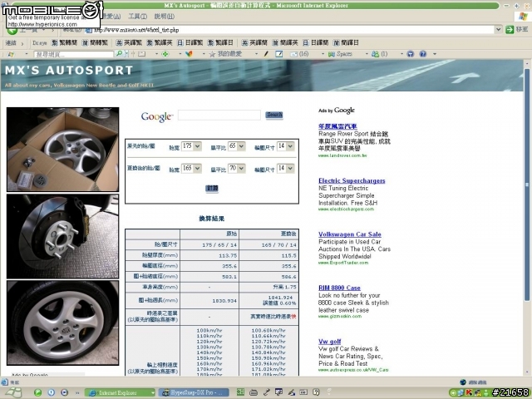This screenshot has width=532, height=399.
Task: Click the brake disc and caliper photo
Action: tap(63, 236)
